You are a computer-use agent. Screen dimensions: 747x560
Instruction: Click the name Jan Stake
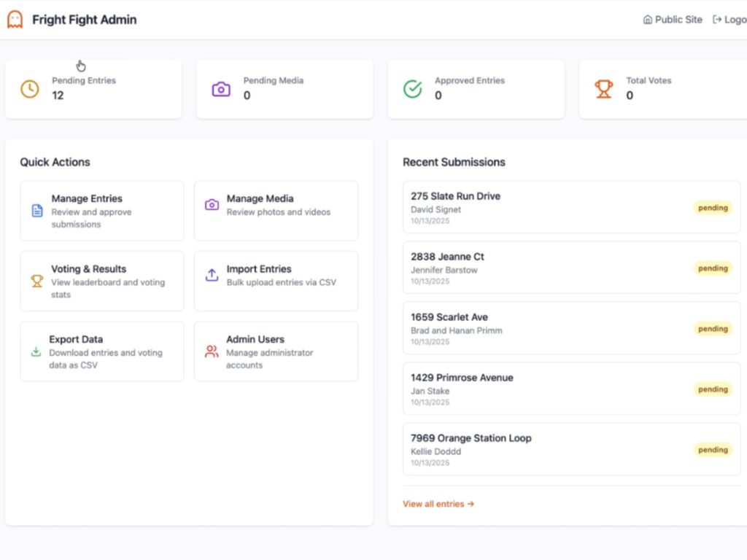click(x=430, y=391)
